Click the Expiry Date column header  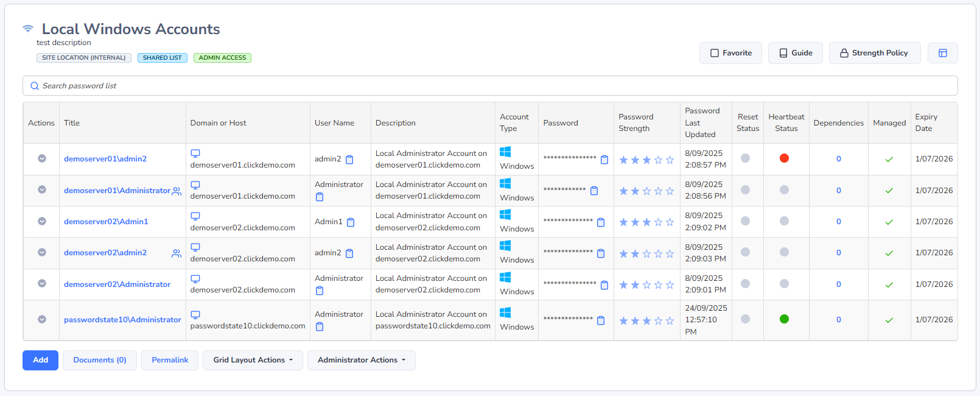[926, 122]
